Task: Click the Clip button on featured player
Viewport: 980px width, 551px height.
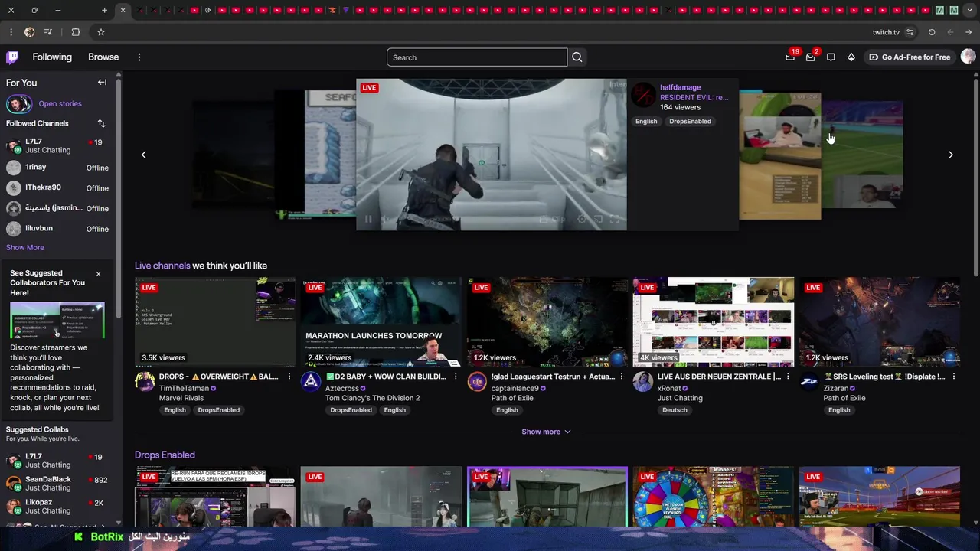Action: pyautogui.click(x=553, y=220)
